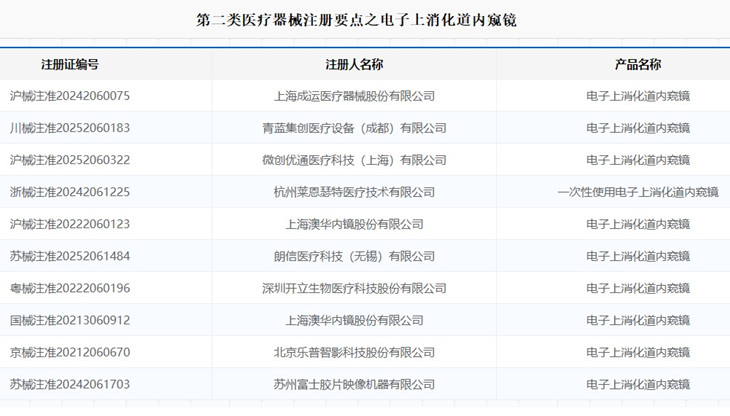The width and height of the screenshot is (730, 416).
Task: Select registration number 苏械注准20252061484
Action: pyautogui.click(x=70, y=256)
